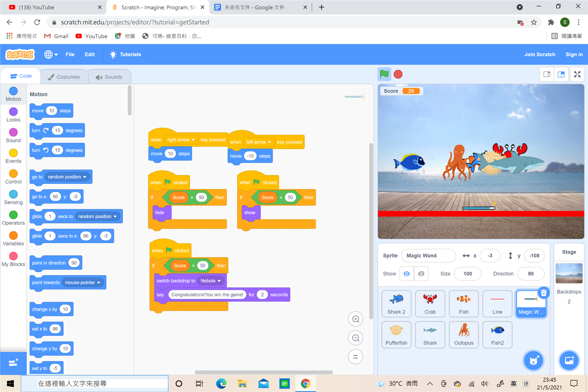This screenshot has width=588, height=392.
Task: Select the Octopus sprite thumbnail
Action: [463, 335]
